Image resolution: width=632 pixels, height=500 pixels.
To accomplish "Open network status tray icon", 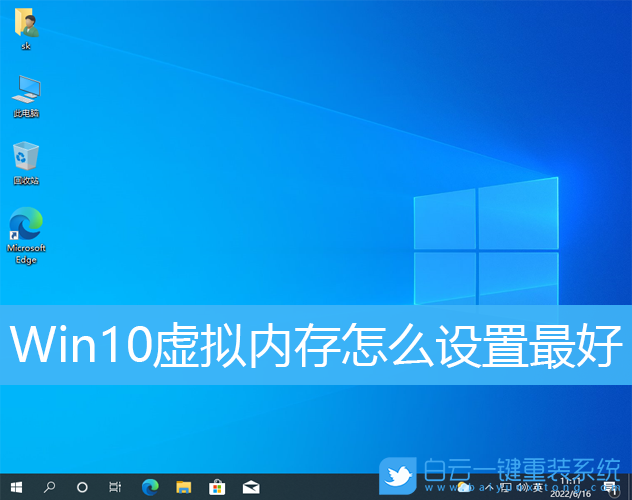I will [506, 488].
